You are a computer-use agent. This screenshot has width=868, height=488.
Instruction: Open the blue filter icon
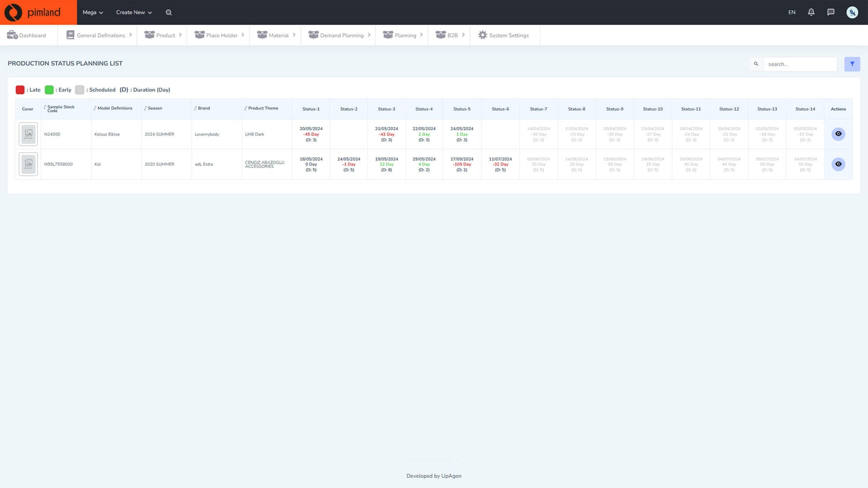click(x=852, y=64)
